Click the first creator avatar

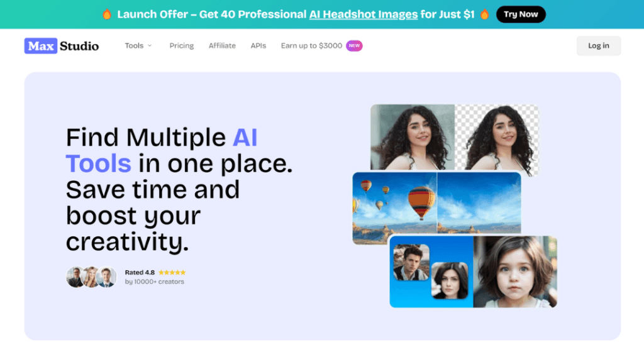pos(75,277)
